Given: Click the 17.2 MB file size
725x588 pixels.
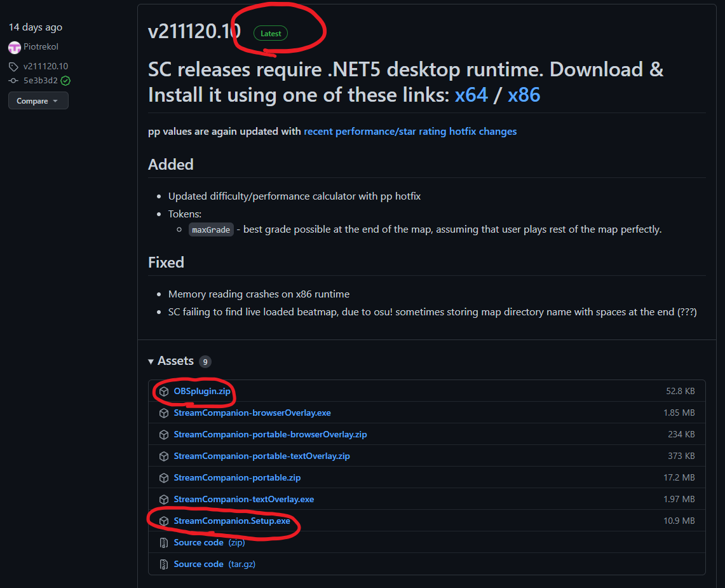Looking at the screenshot, I should click(679, 477).
